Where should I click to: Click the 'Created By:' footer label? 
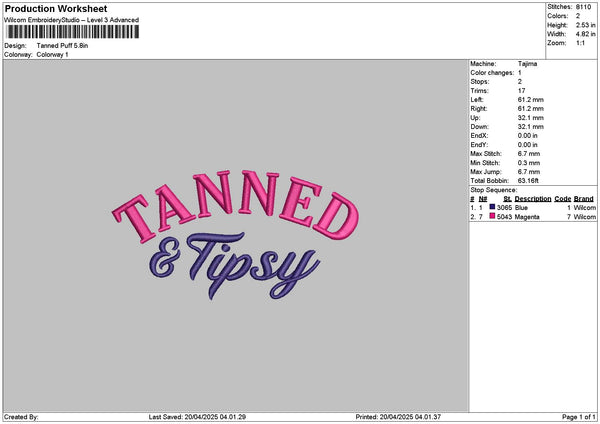point(21,417)
